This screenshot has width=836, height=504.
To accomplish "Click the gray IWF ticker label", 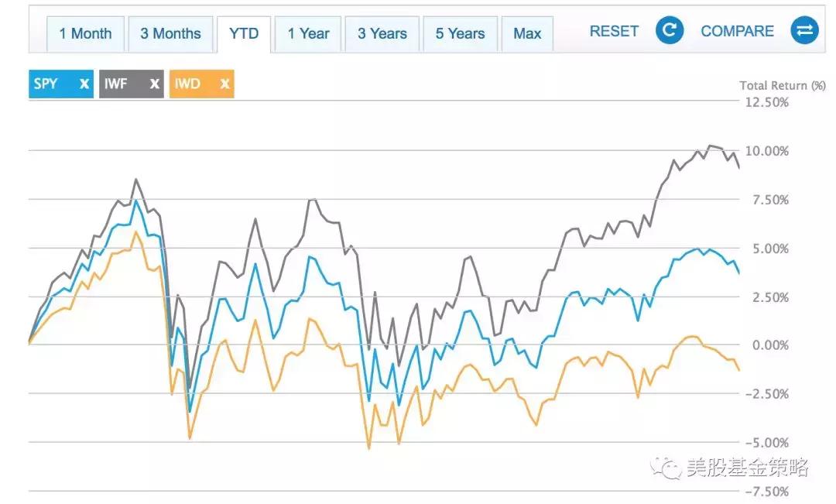I will pos(115,84).
